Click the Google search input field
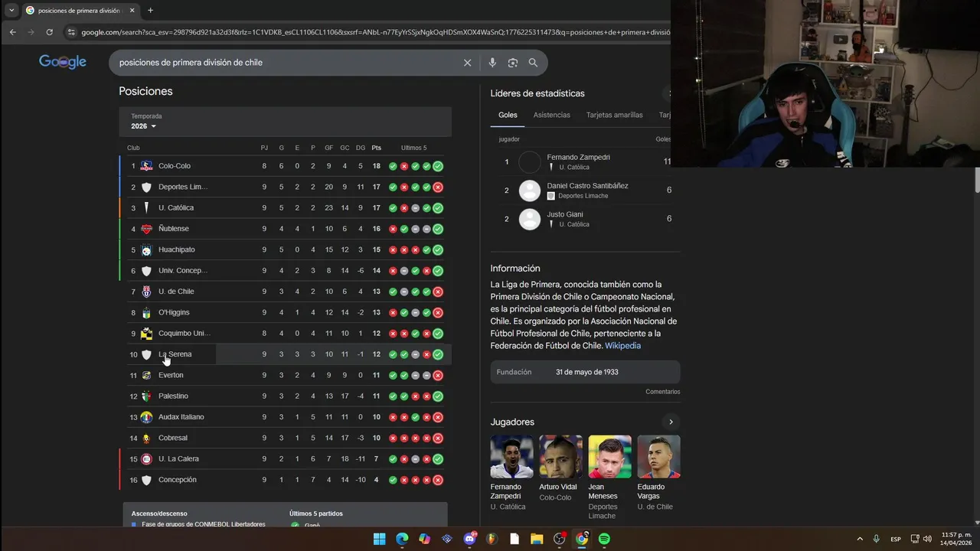The image size is (980, 551). (x=287, y=63)
